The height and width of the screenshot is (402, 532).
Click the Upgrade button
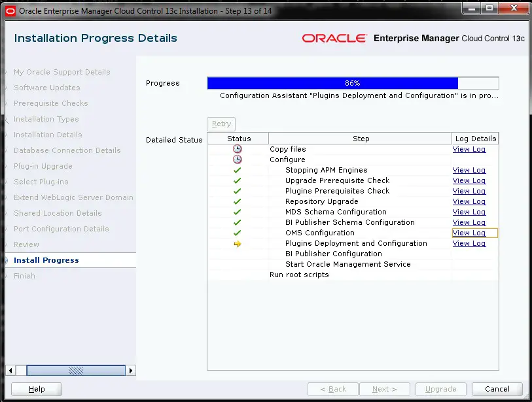tap(441, 389)
